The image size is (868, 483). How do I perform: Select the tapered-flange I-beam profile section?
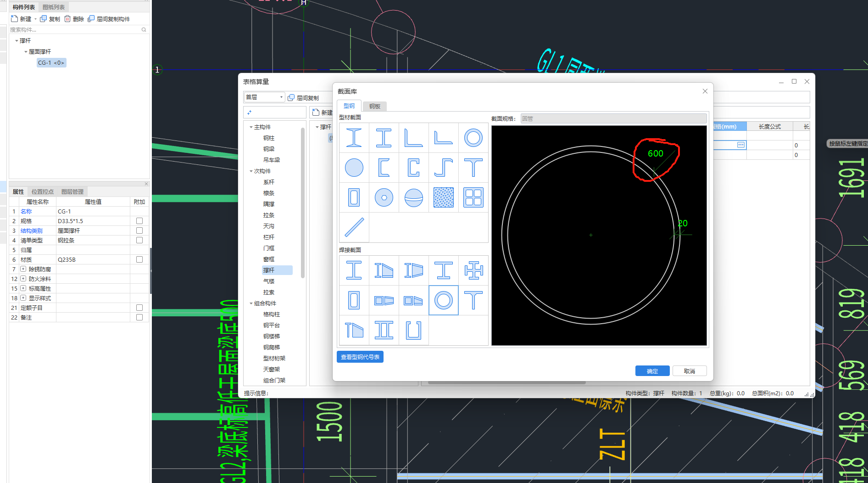click(354, 138)
